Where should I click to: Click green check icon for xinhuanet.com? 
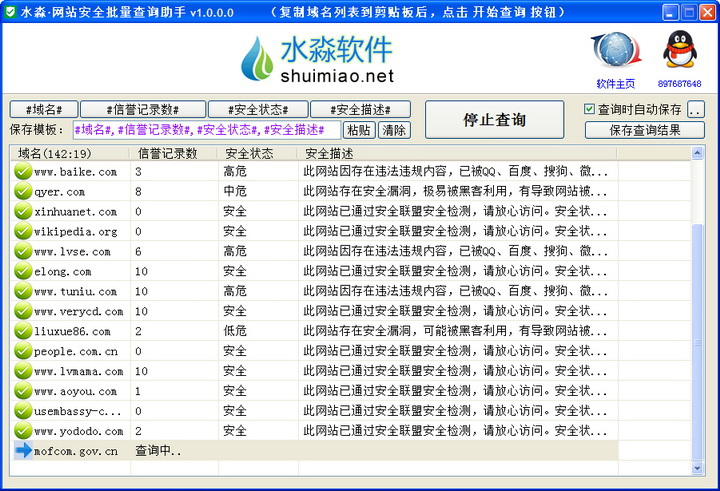click(23, 211)
